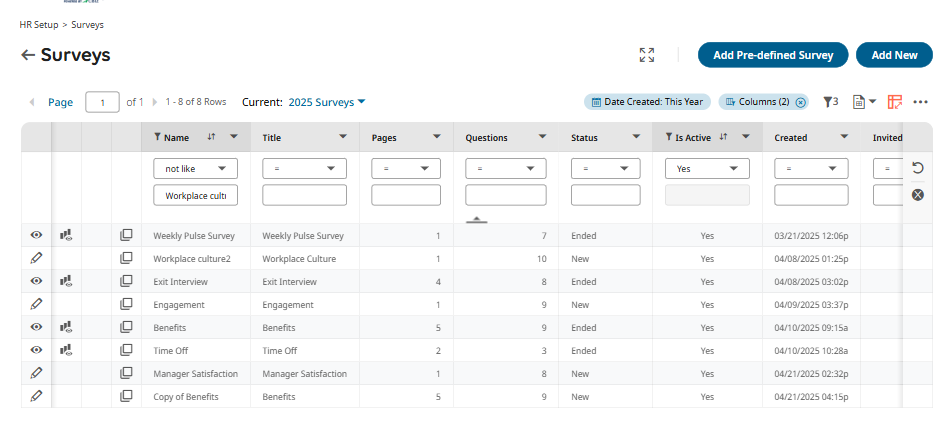Open HR Setup breadcrumb link
This screenshot has height=448, width=952.
pyautogui.click(x=39, y=25)
